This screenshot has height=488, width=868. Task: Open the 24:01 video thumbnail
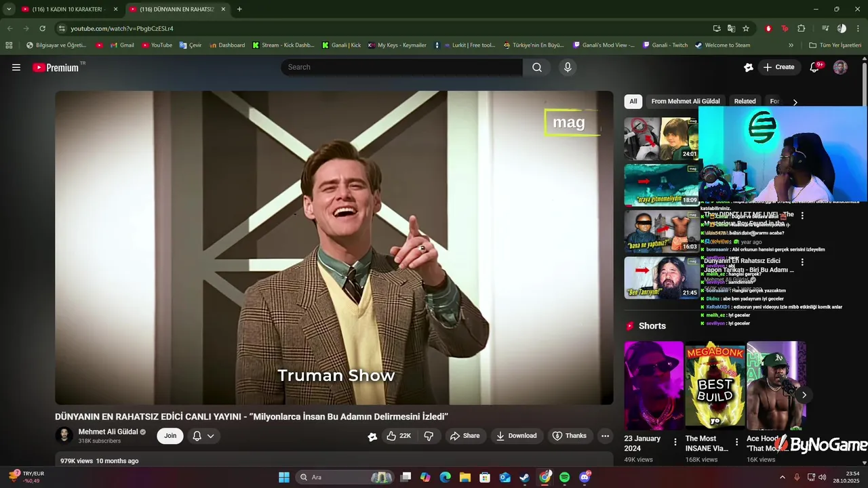[661, 138]
